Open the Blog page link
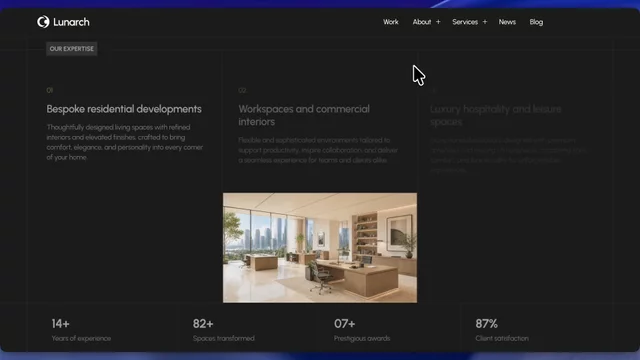The image size is (640, 360). point(536,22)
